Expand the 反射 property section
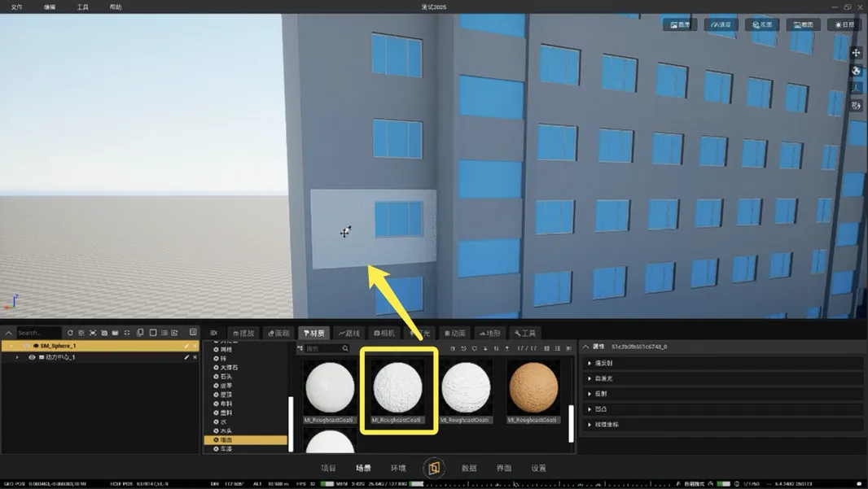 coord(723,394)
